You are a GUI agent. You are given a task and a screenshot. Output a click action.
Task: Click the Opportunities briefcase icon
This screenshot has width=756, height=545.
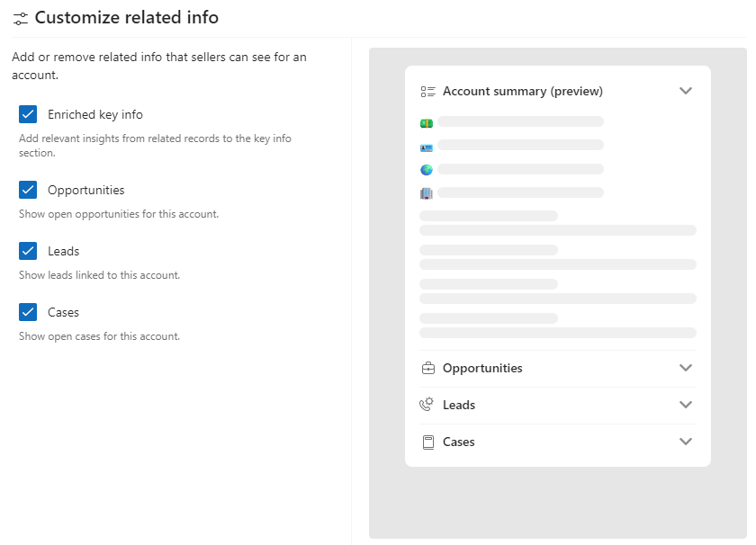[x=427, y=368]
